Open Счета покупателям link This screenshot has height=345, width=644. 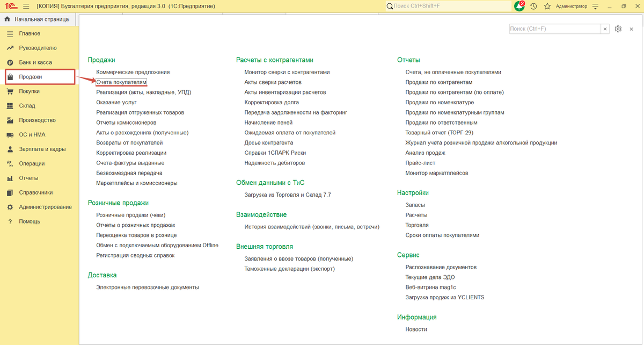point(121,82)
